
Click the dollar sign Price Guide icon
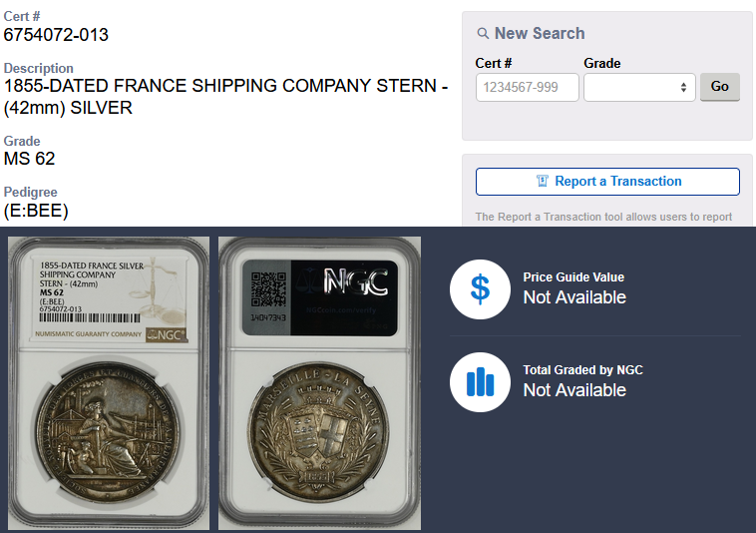[480, 288]
